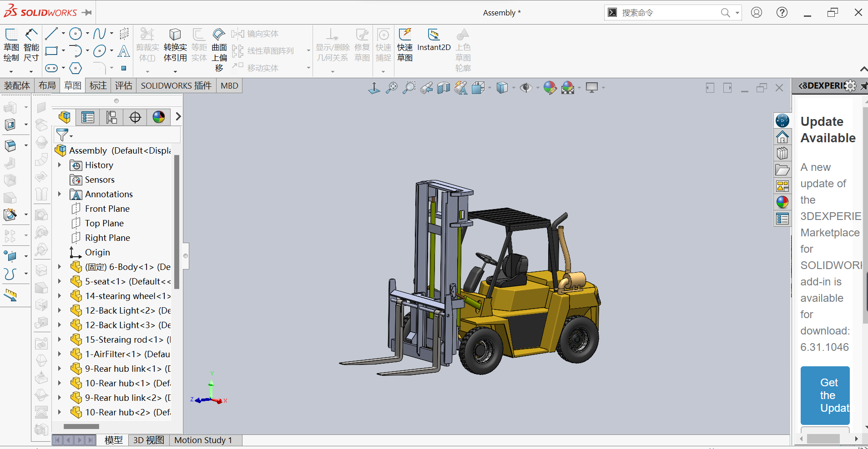The height and width of the screenshot is (449, 868).
Task: Open the ConfigurationManager tab icon
Action: click(111, 117)
